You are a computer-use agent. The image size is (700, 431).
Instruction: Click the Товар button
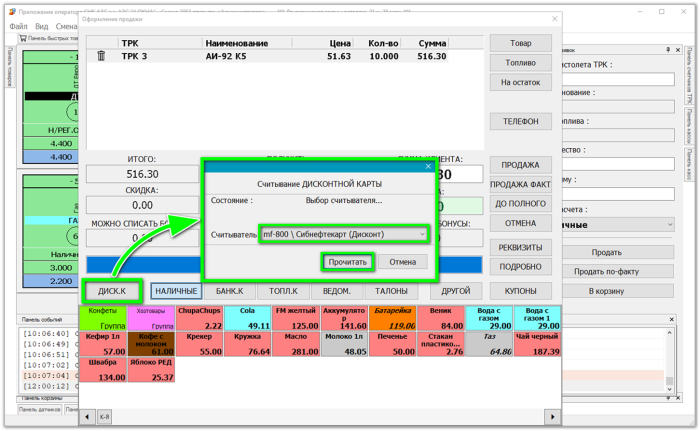tap(521, 43)
